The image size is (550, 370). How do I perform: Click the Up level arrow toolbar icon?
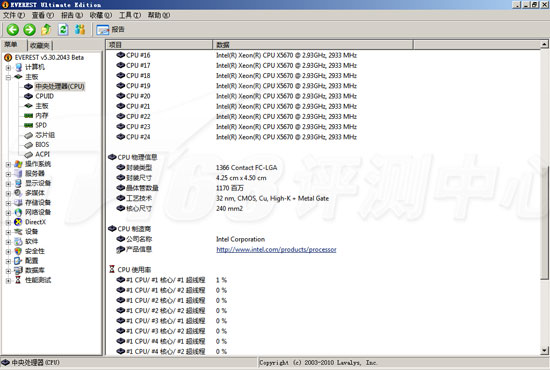pos(46,29)
